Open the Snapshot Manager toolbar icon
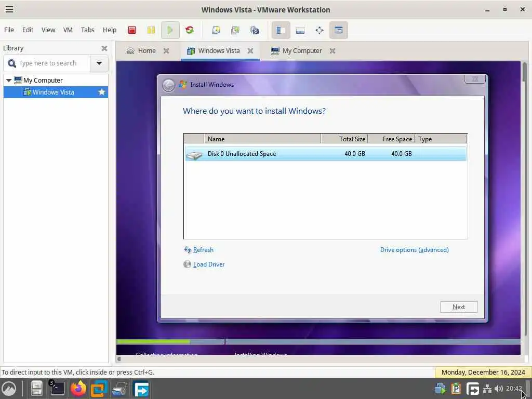 point(255,30)
